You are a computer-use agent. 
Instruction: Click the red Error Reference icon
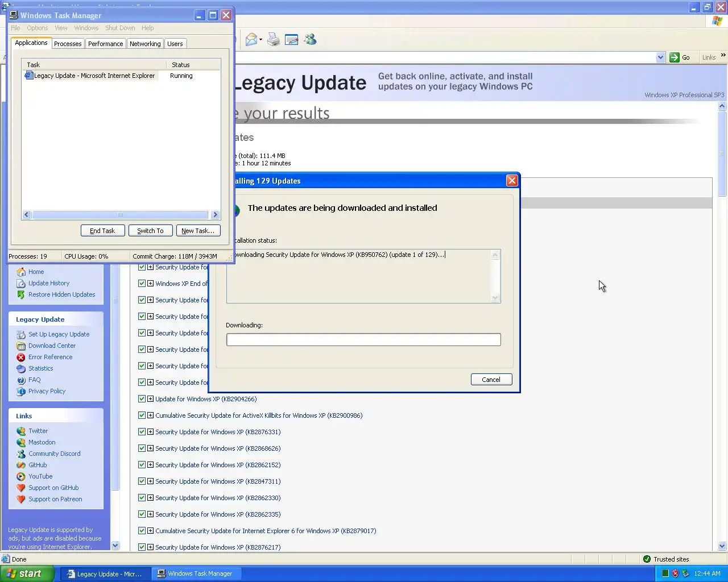pyautogui.click(x=21, y=357)
